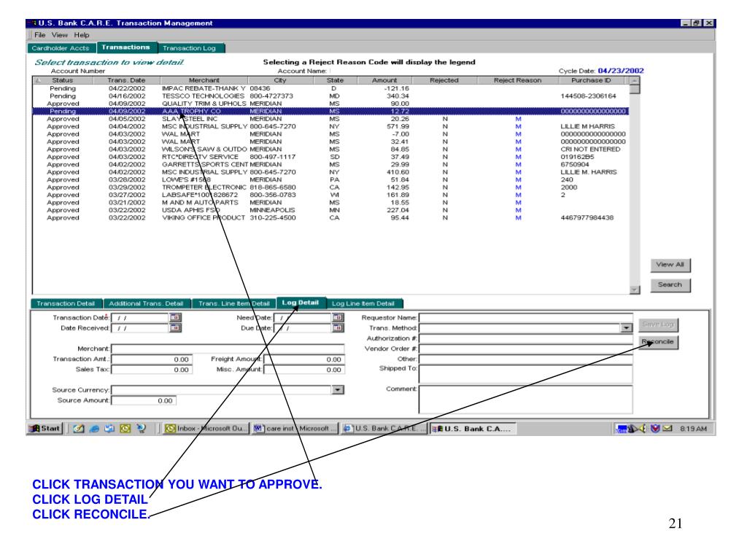
Task: Click the Reject Reason column header
Action: click(x=517, y=80)
